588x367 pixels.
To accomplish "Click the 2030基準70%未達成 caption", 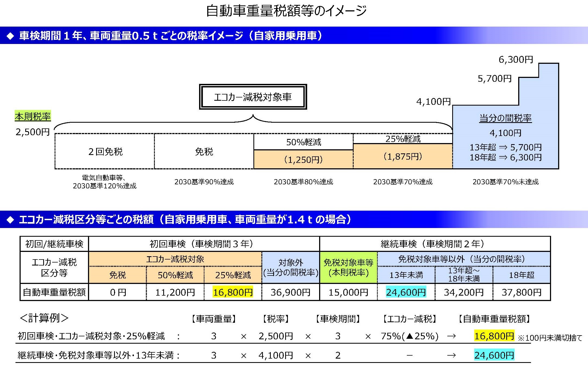I will click(505, 182).
